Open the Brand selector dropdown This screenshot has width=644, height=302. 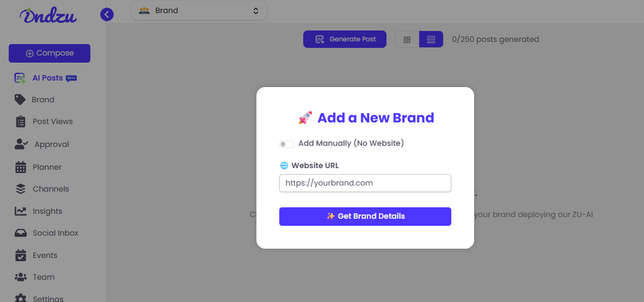(199, 10)
